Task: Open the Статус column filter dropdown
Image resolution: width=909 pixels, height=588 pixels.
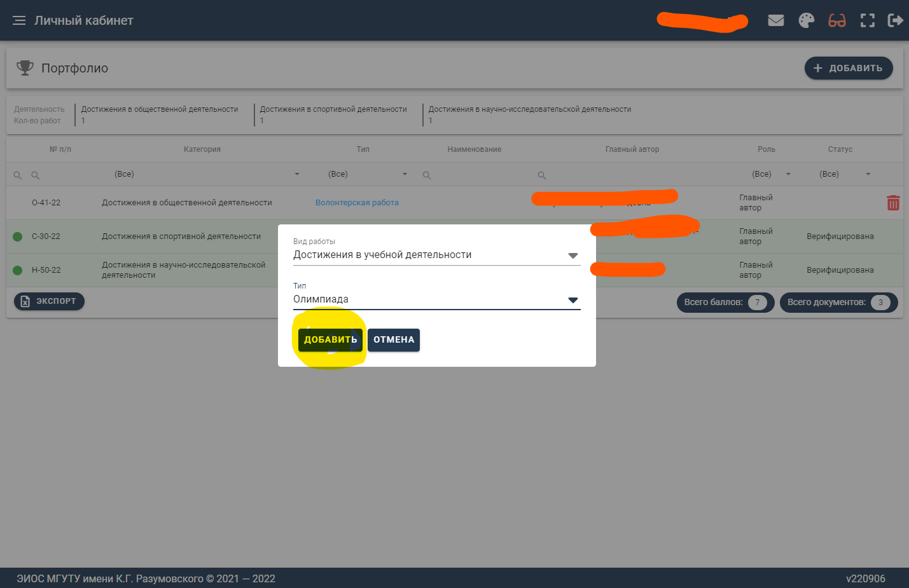Action: click(x=868, y=174)
